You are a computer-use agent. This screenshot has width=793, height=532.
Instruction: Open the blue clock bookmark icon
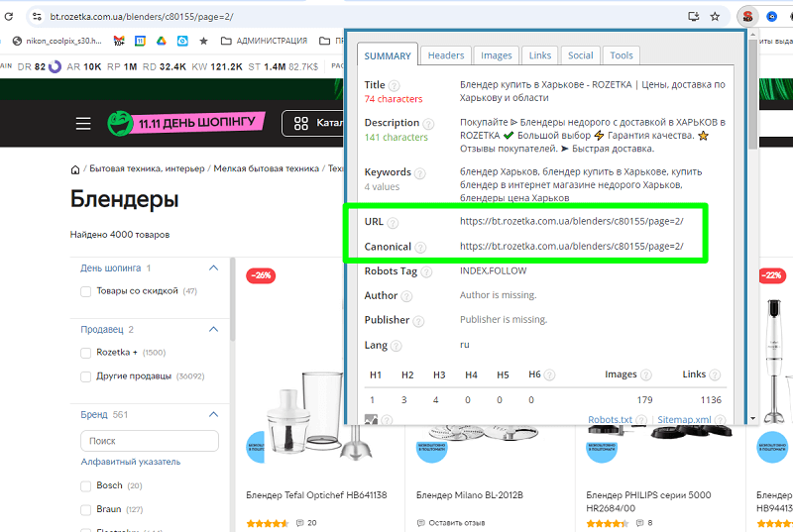coord(182,41)
